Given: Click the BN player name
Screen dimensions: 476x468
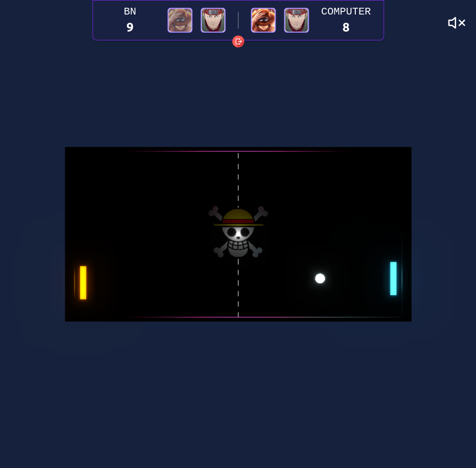Looking at the screenshot, I should coord(130,11).
